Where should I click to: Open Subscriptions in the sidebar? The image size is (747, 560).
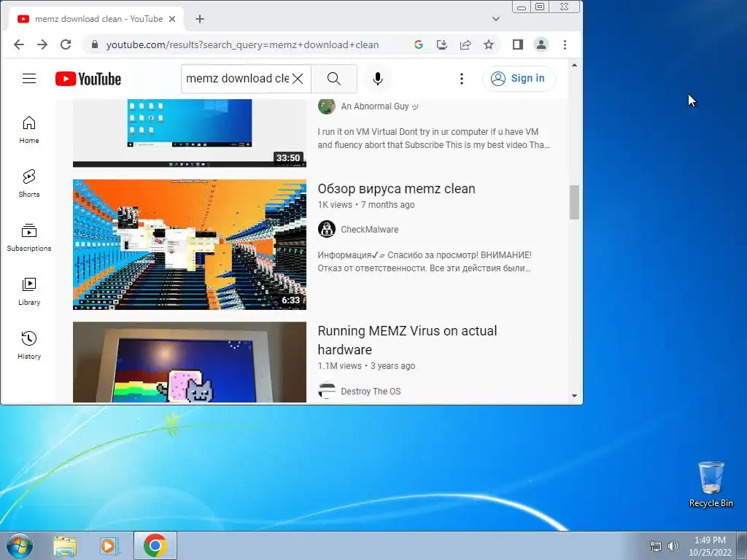29,238
